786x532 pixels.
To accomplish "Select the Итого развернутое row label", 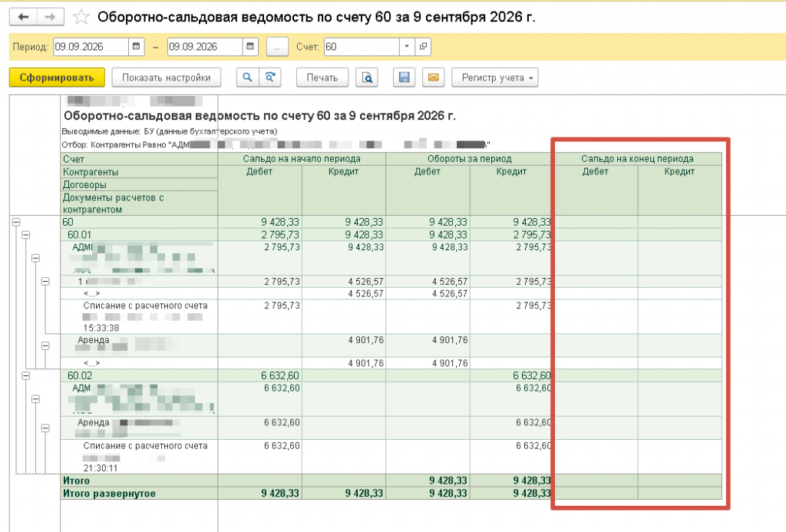I will click(109, 494).
